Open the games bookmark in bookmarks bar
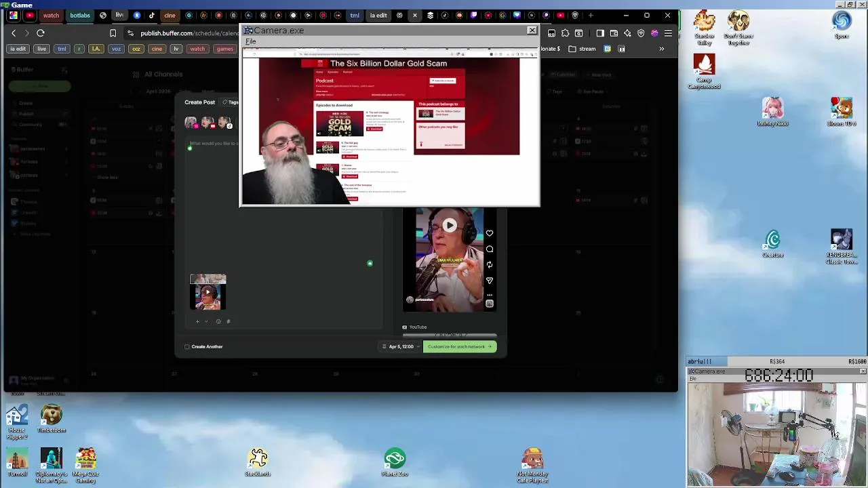Viewport: 868px width, 488px height. click(x=224, y=49)
